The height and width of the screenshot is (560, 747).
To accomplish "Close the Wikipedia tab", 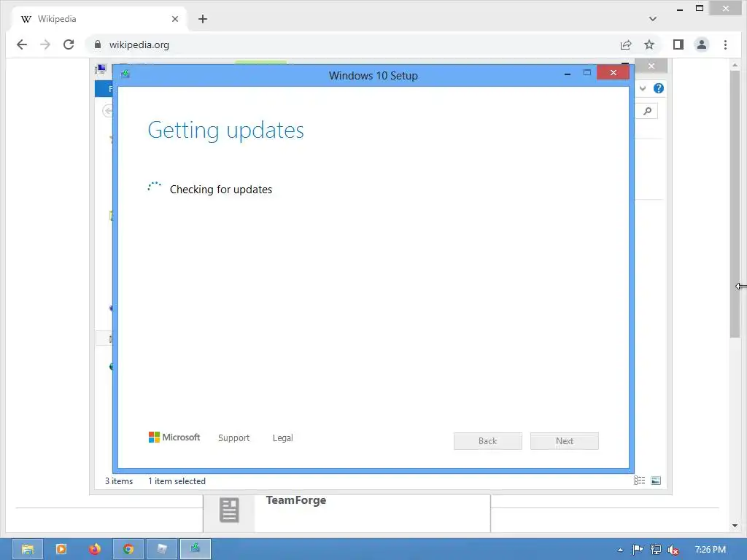I will coord(175,19).
